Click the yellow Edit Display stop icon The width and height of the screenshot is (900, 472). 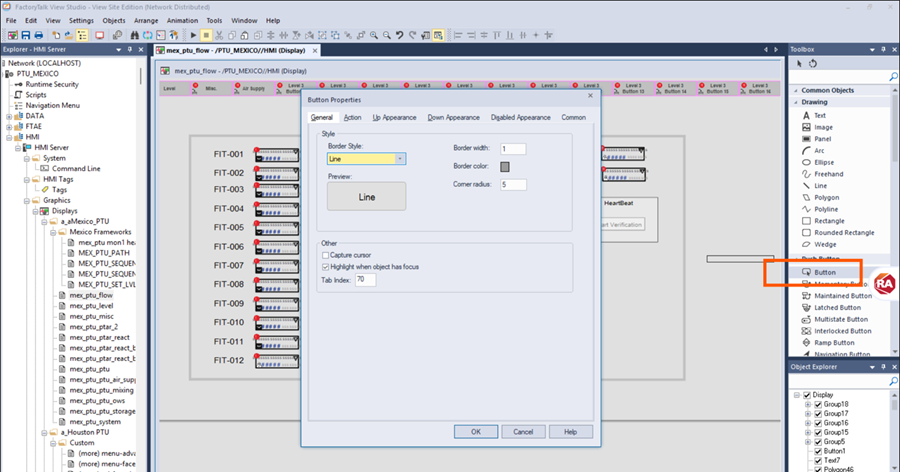pyautogui.click(x=206, y=35)
